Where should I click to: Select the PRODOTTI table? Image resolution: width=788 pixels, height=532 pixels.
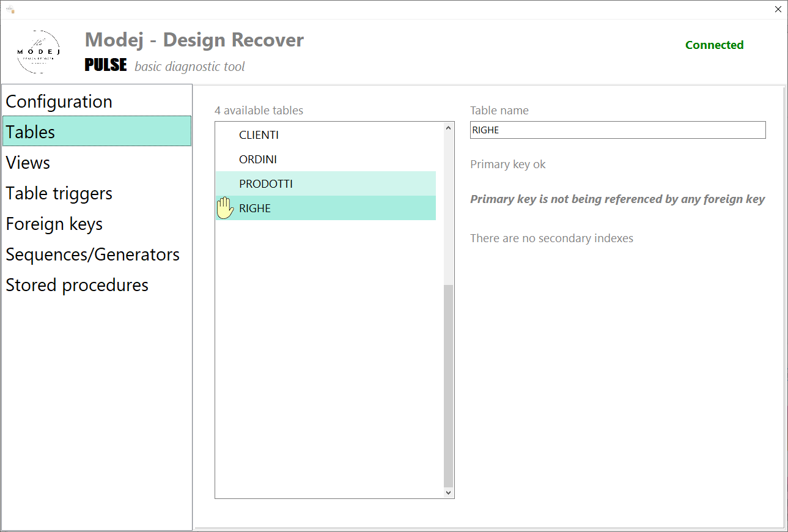tap(326, 183)
